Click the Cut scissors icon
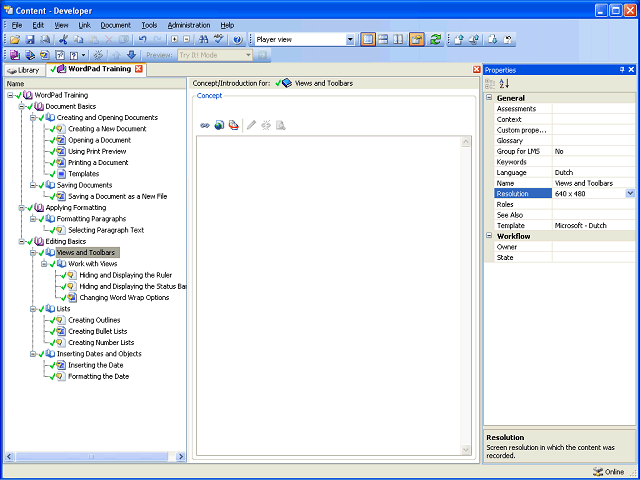 tap(63, 40)
